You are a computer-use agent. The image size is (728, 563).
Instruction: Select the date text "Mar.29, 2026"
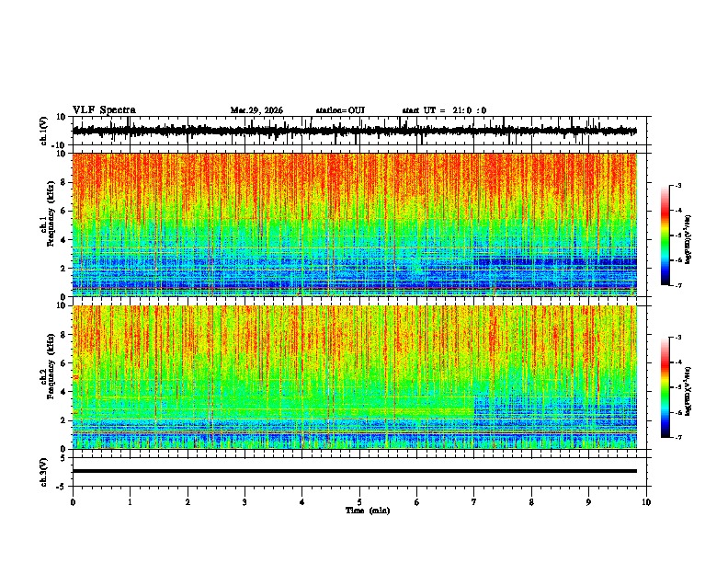click(x=256, y=110)
